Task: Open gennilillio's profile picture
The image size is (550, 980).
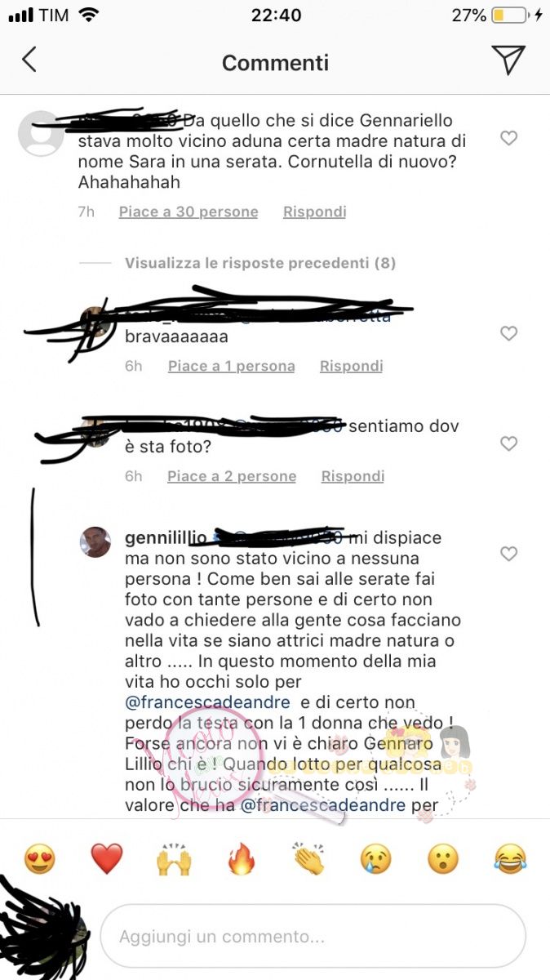Action: 95,541
